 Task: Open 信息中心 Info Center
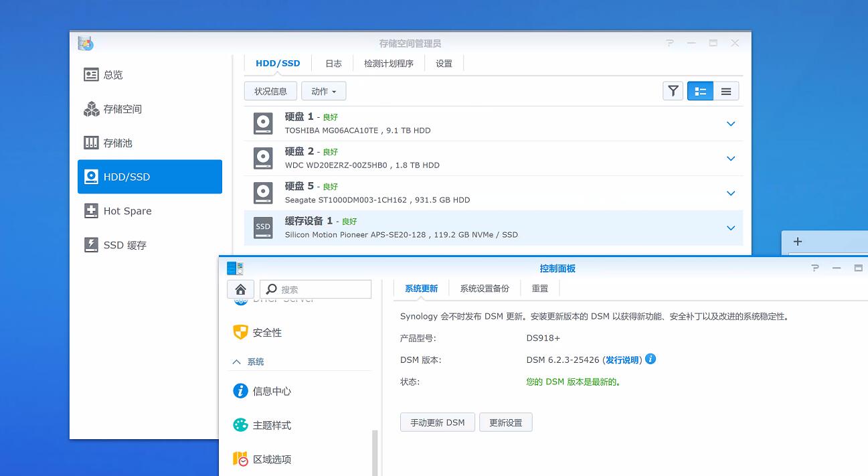point(271,391)
